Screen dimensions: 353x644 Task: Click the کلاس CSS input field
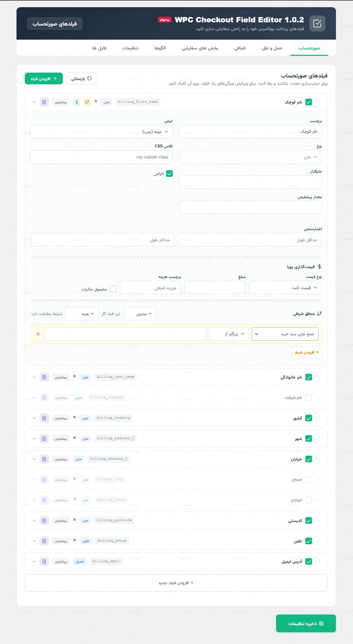(101, 157)
